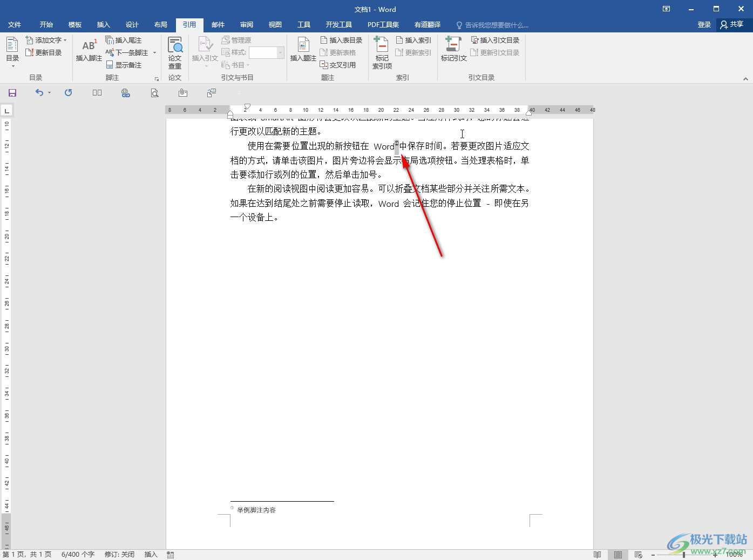The width and height of the screenshot is (753, 560).
Task: Switch to the 开始 home tab
Action: pos(46,25)
